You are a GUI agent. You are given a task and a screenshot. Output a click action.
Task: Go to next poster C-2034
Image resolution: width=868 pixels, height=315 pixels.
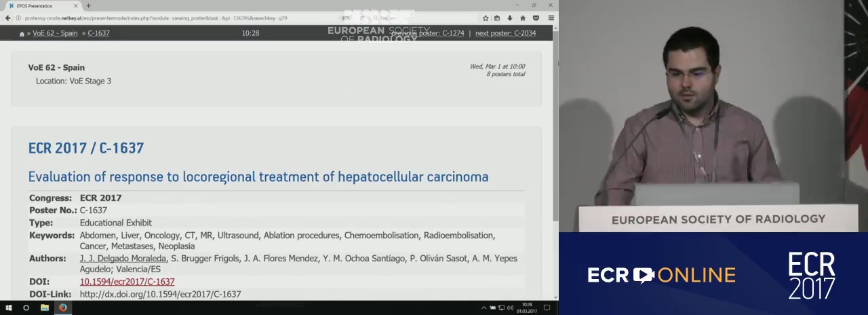click(x=505, y=33)
